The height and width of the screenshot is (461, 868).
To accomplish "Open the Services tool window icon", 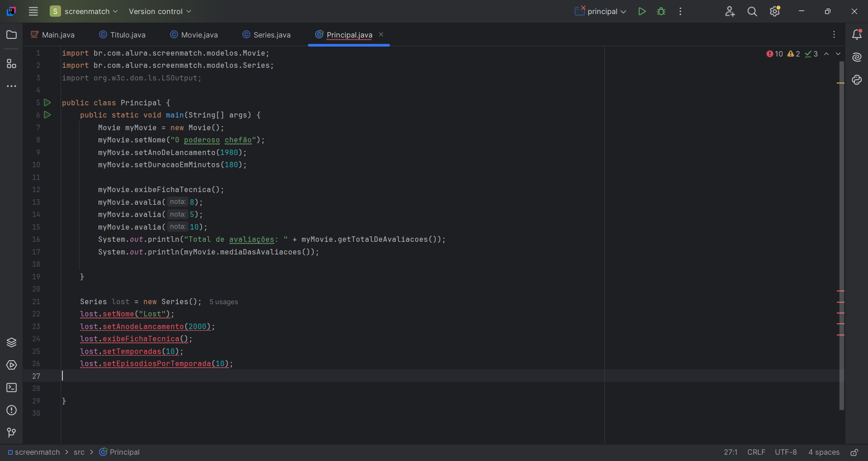I will [x=12, y=365].
